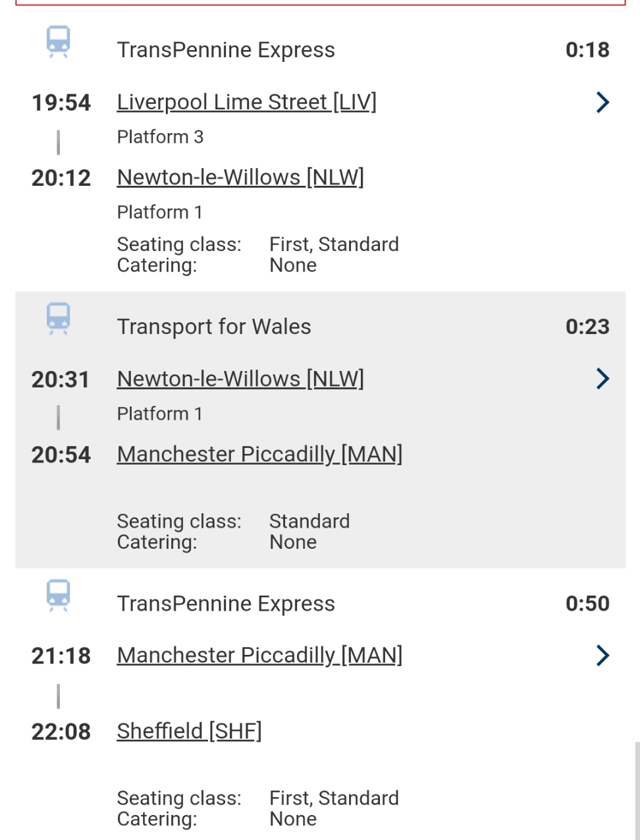Click the 0:50 journey duration label
This screenshot has height=840, width=640.
[x=587, y=603]
